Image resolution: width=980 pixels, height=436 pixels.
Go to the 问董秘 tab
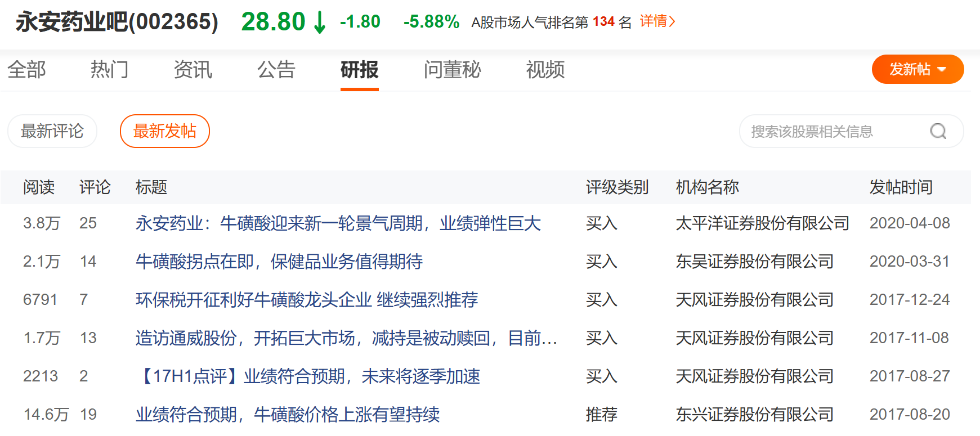[x=453, y=70]
